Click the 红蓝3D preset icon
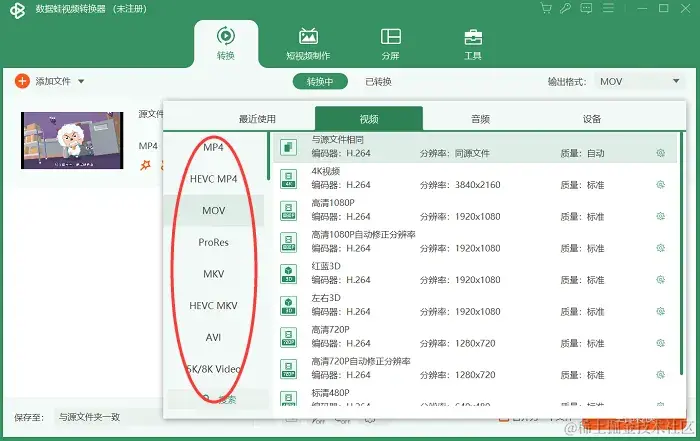700x441 pixels. (288, 274)
